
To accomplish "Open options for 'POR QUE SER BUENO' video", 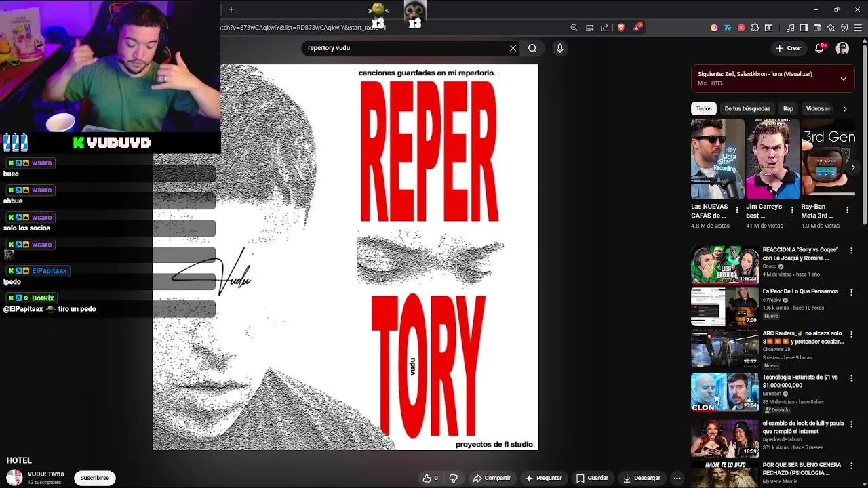I will [x=852, y=466].
